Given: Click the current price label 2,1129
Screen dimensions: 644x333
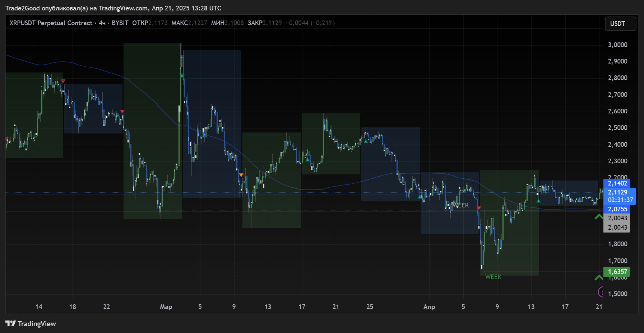Looking at the screenshot, I should [x=618, y=192].
